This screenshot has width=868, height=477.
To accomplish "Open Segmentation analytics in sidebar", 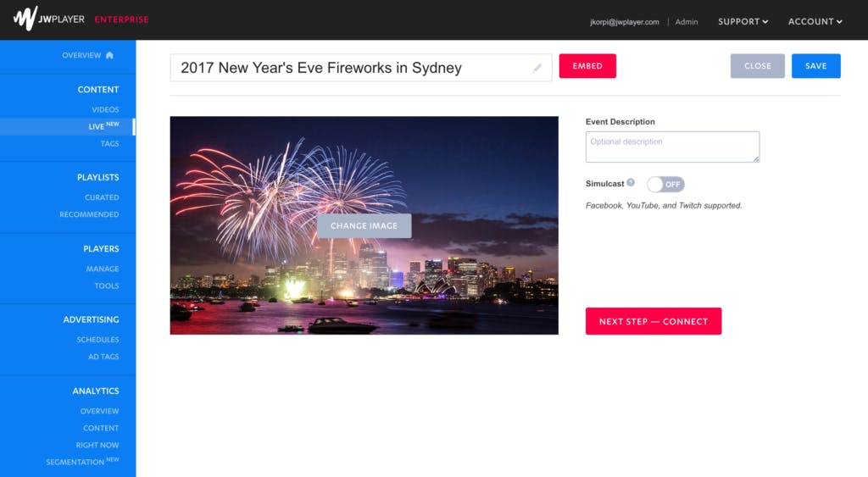I will (82, 462).
